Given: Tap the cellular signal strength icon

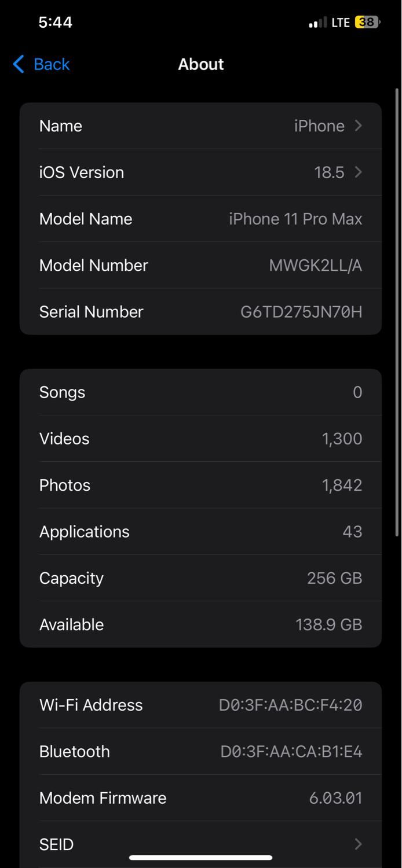Looking at the screenshot, I should tap(318, 23).
